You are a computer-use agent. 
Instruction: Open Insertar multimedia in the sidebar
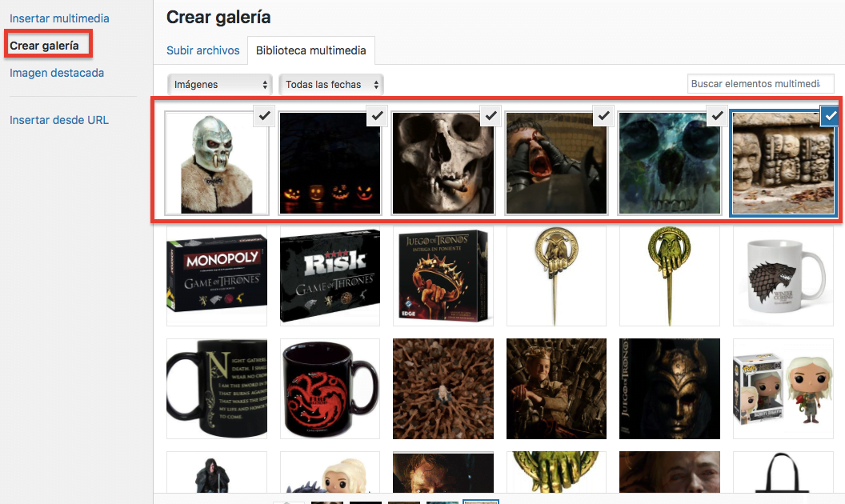59,18
